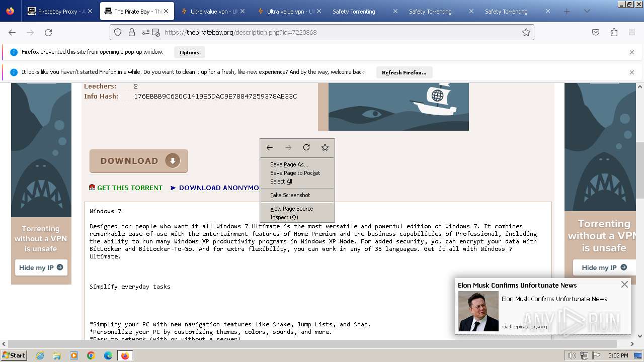
Task: Open the Windows Start menu
Action: [x=14, y=355]
